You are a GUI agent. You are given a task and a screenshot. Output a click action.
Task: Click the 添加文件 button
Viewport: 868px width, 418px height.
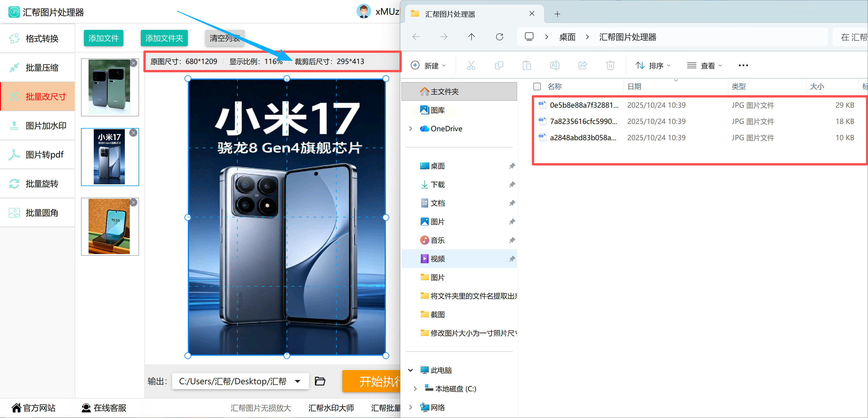[x=103, y=38]
